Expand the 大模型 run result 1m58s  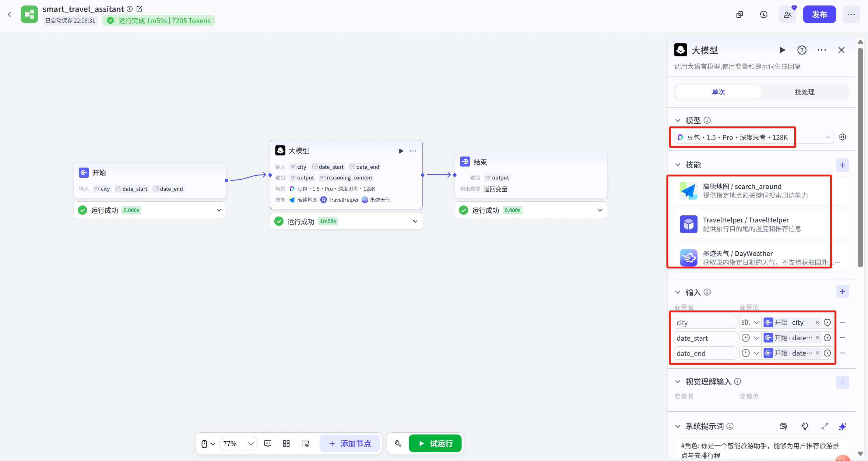click(415, 222)
